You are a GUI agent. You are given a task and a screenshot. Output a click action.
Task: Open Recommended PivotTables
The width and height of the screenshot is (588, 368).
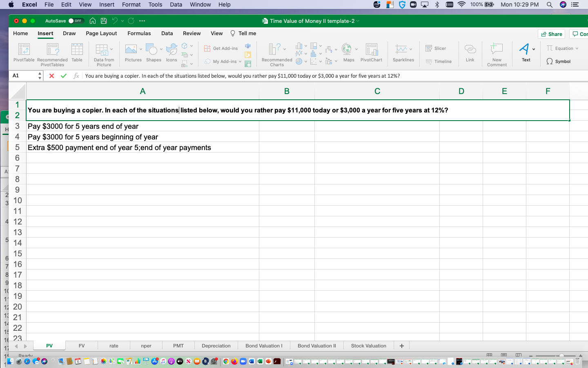click(x=52, y=53)
